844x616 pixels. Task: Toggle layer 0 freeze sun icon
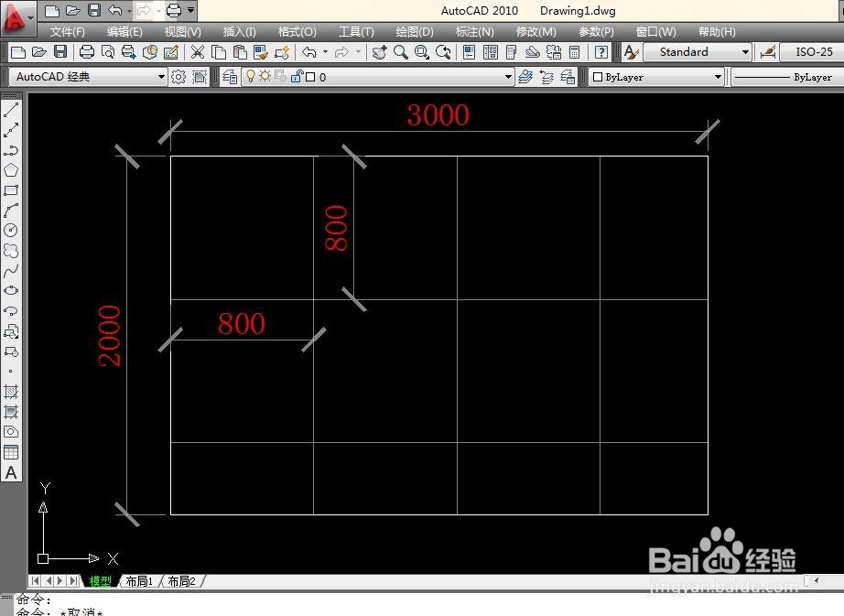265,76
